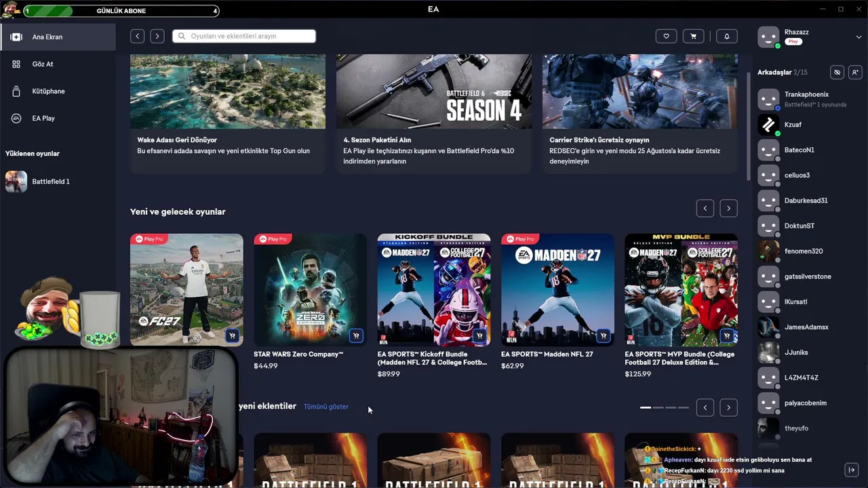Click the theyufo avatar picture

pyautogui.click(x=768, y=428)
